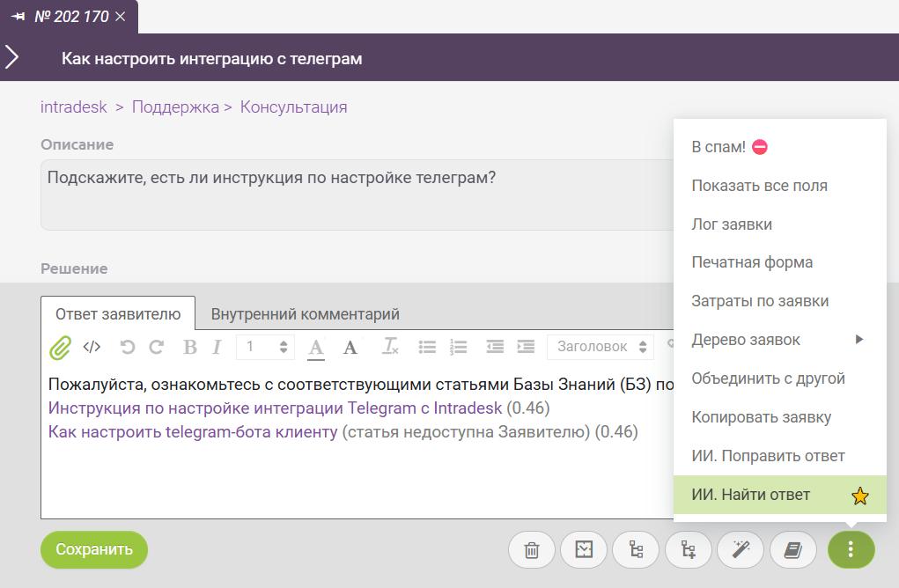Toggle italic text formatting

217,347
